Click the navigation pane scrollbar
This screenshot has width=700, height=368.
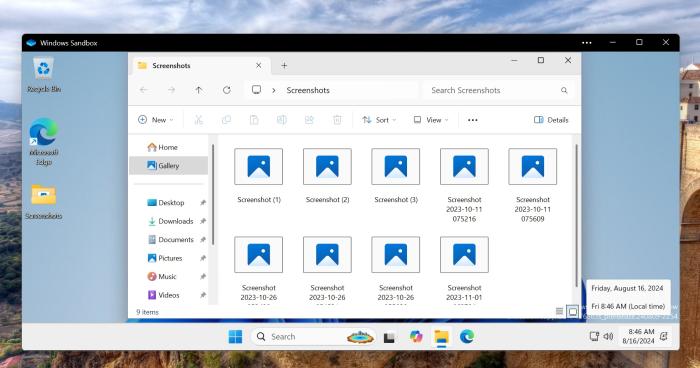[x=212, y=195]
